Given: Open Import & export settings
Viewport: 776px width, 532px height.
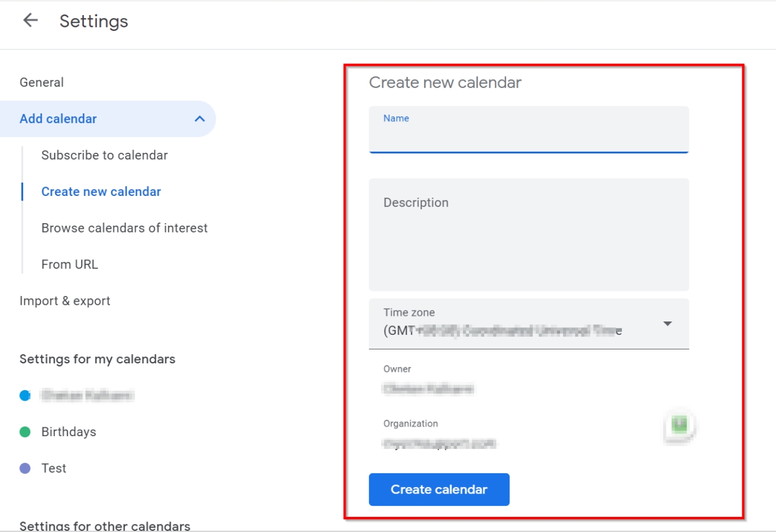Looking at the screenshot, I should pos(65,301).
